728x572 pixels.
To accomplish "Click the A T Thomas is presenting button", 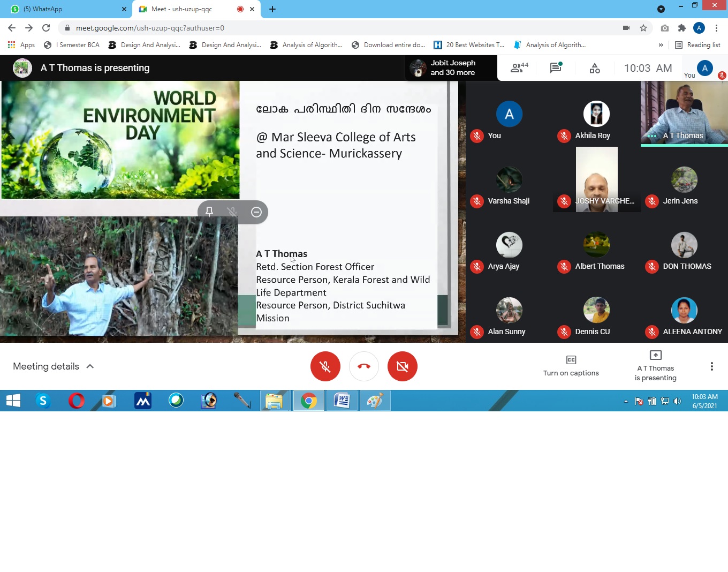I will point(655,366).
